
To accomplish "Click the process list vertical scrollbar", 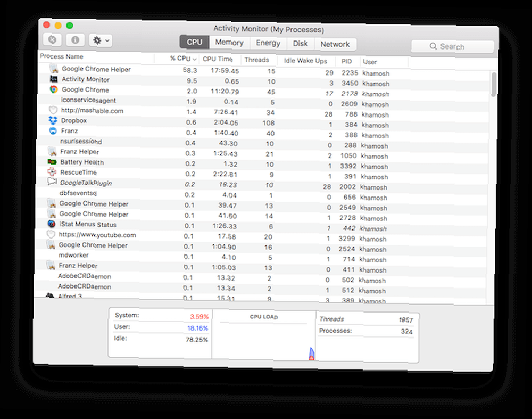I will point(494,84).
